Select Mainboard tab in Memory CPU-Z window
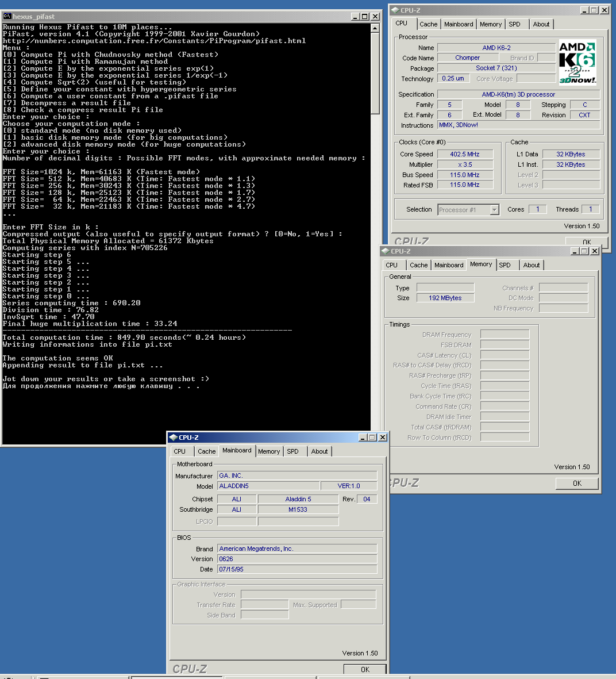The image size is (616, 679). pyautogui.click(x=449, y=265)
